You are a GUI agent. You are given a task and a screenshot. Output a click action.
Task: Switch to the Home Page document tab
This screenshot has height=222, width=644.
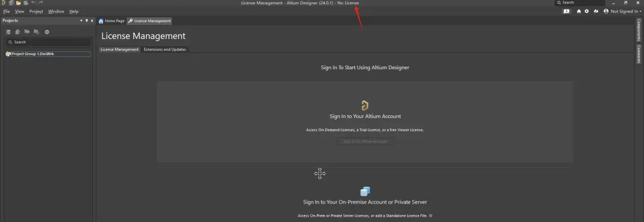[112, 21]
